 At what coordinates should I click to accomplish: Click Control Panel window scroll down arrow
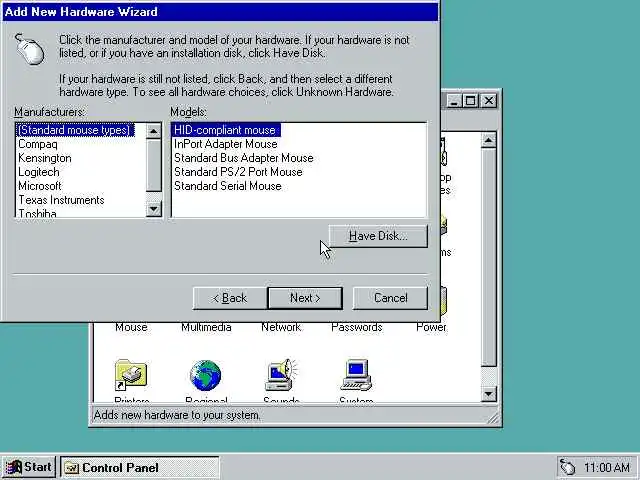coord(489,394)
